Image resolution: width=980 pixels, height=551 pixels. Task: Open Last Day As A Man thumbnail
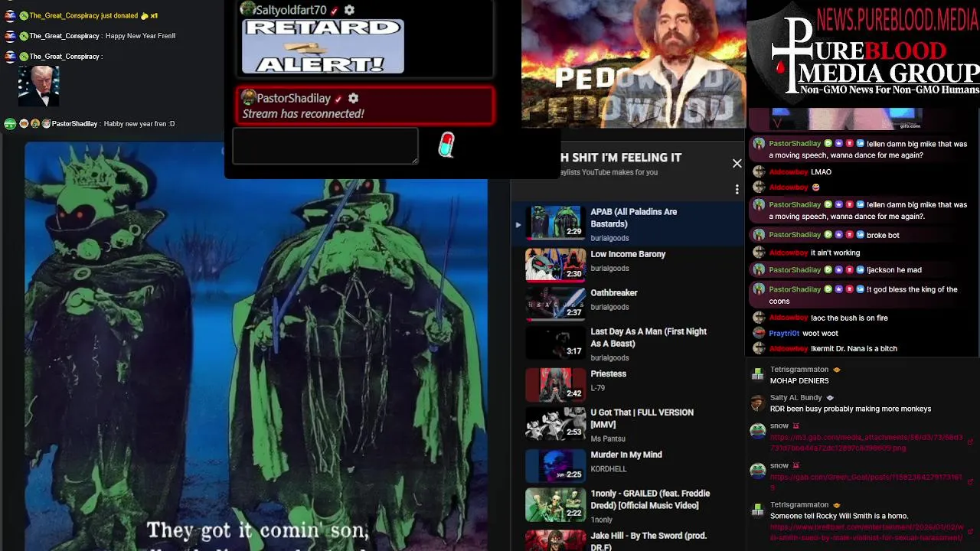point(555,342)
